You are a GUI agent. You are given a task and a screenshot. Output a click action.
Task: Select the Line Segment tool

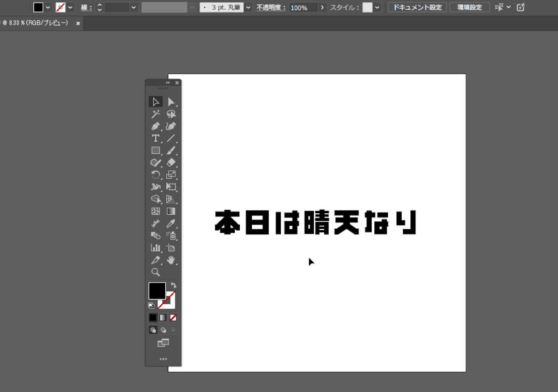(x=171, y=138)
